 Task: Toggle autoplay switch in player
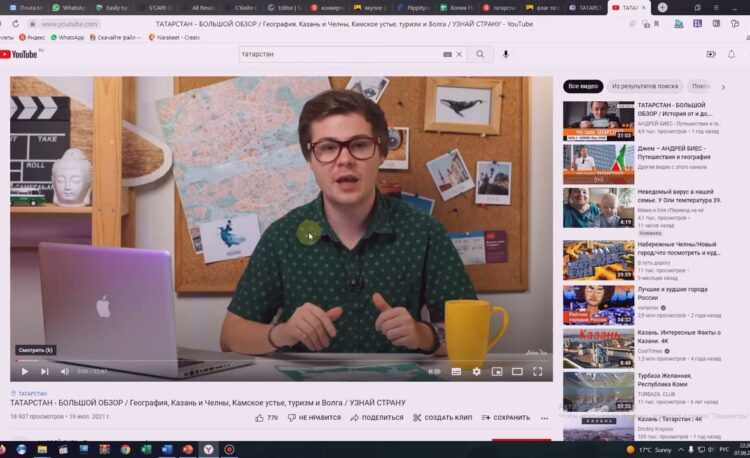coord(433,371)
